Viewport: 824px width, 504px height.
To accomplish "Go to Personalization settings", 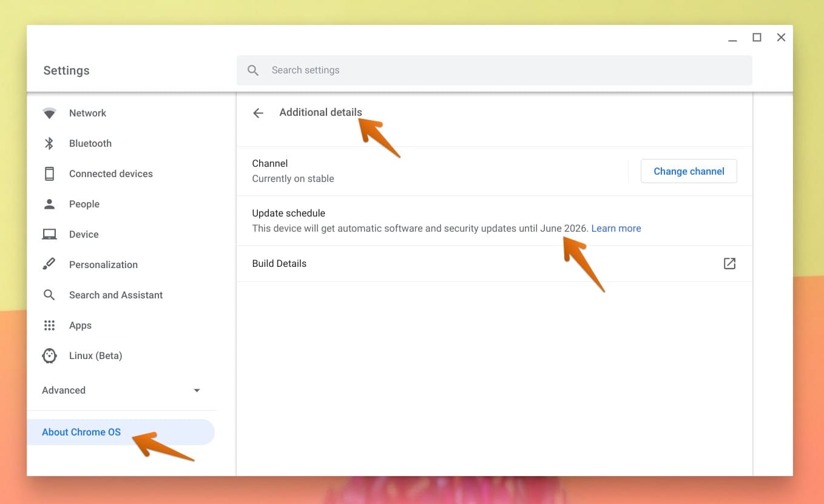I will 103,264.
